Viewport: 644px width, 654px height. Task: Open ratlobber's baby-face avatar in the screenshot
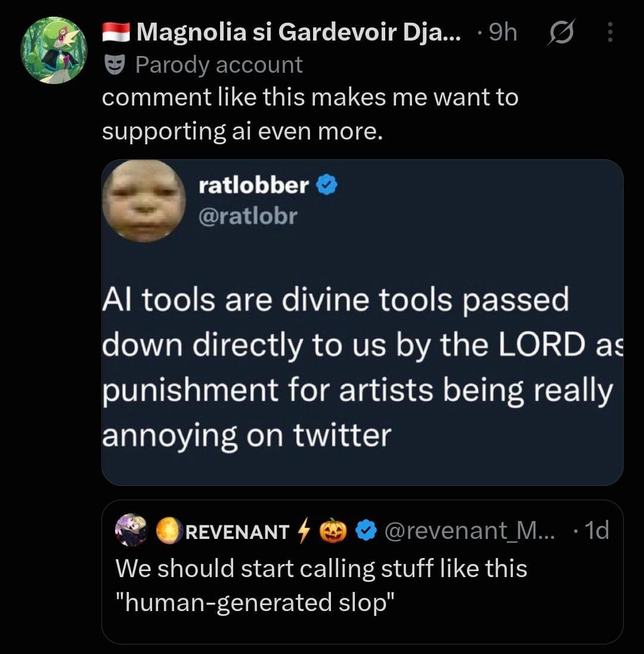[x=144, y=201]
